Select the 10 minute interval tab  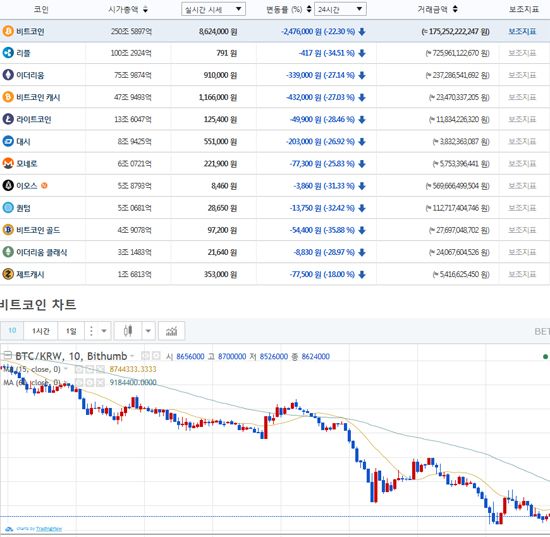(12, 330)
